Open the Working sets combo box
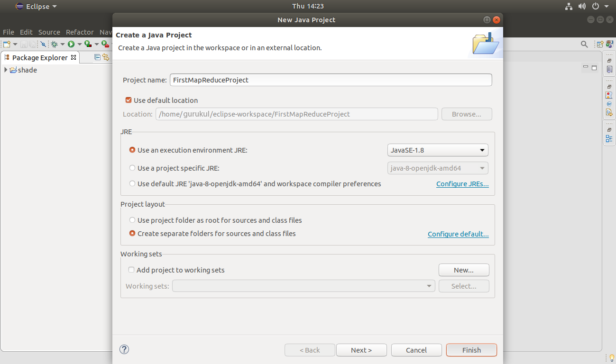The height and width of the screenshot is (364, 616). point(303,286)
